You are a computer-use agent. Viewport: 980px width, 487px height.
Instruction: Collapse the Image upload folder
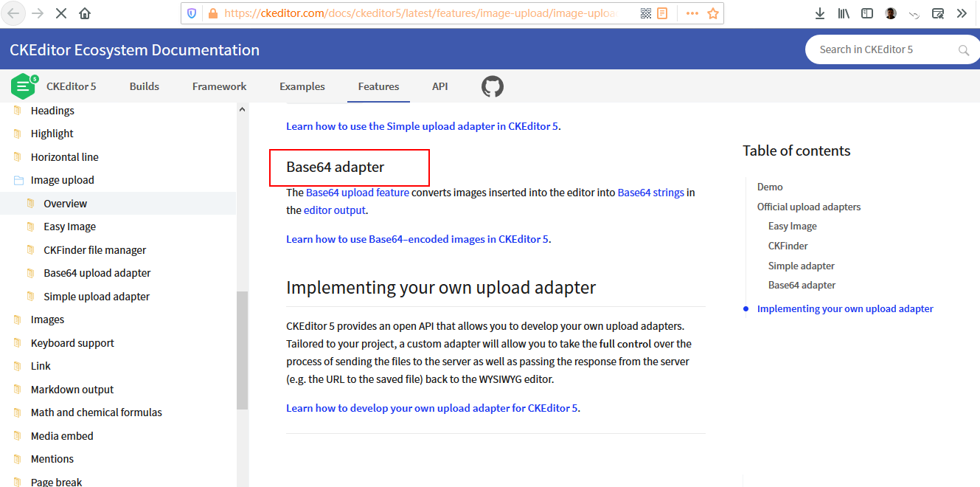19,180
